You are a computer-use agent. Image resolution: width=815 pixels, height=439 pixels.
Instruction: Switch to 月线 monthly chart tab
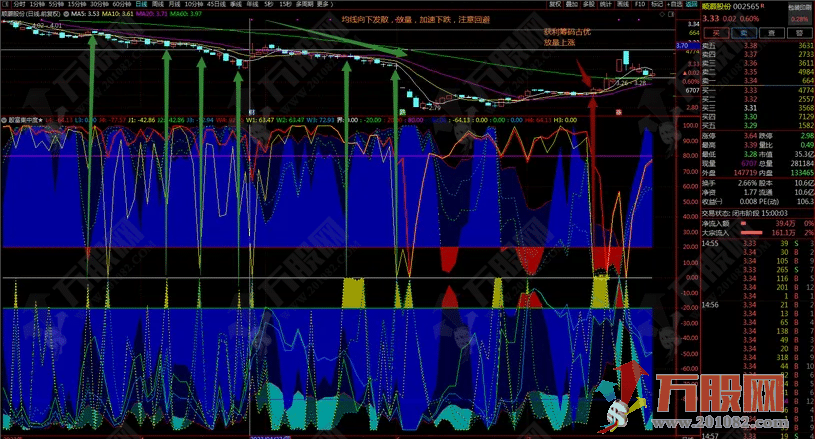click(174, 4)
